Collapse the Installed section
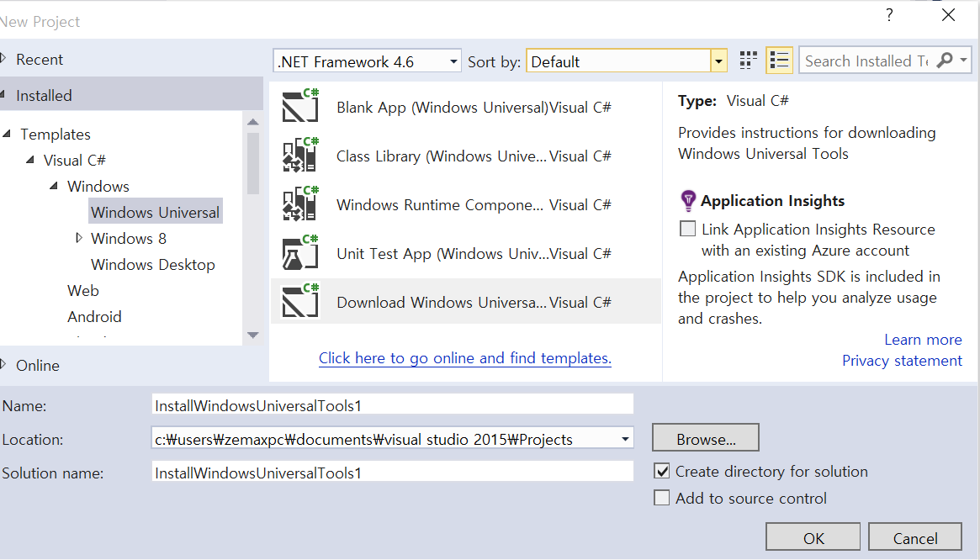 (3, 95)
